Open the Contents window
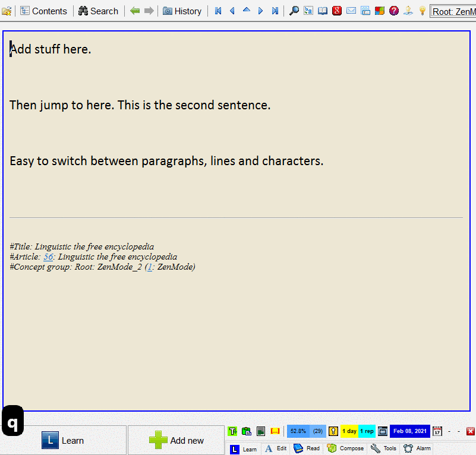The image size is (476, 455). click(45, 11)
